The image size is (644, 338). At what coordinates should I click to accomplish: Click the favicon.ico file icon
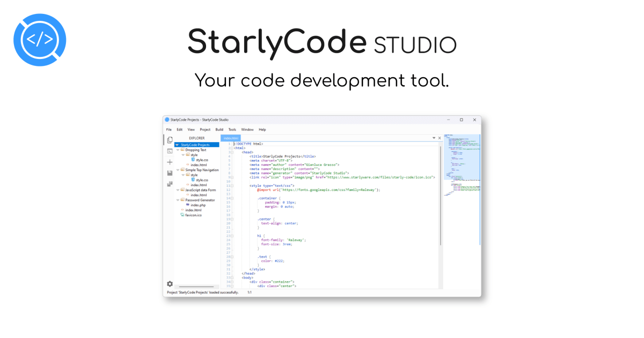pos(183,215)
